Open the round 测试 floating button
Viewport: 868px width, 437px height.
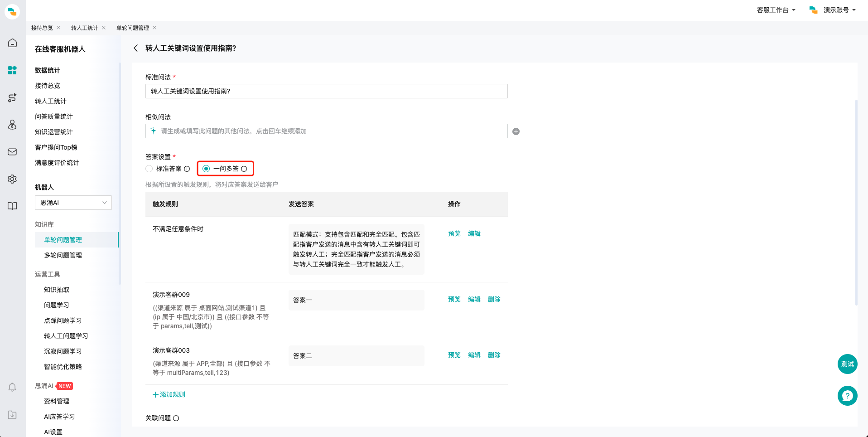(x=847, y=364)
